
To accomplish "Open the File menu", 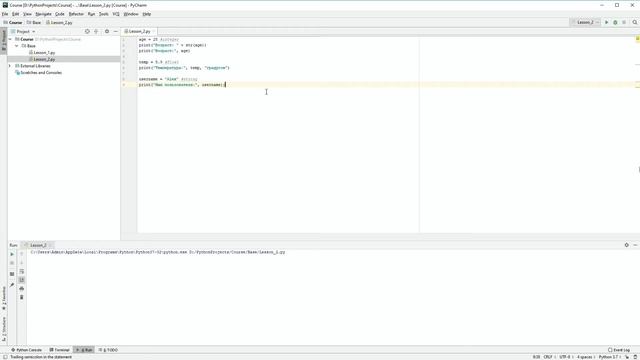I will pyautogui.click(x=5, y=14).
